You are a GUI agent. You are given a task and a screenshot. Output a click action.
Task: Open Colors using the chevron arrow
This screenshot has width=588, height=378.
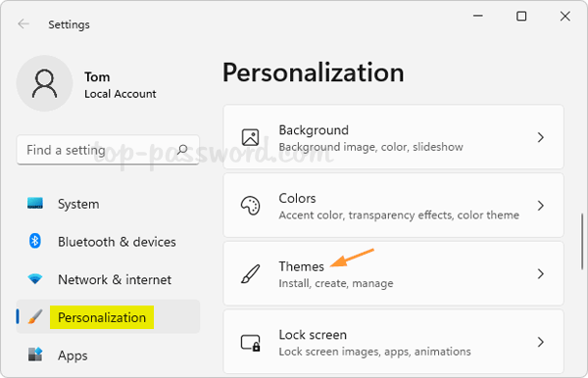[540, 206]
